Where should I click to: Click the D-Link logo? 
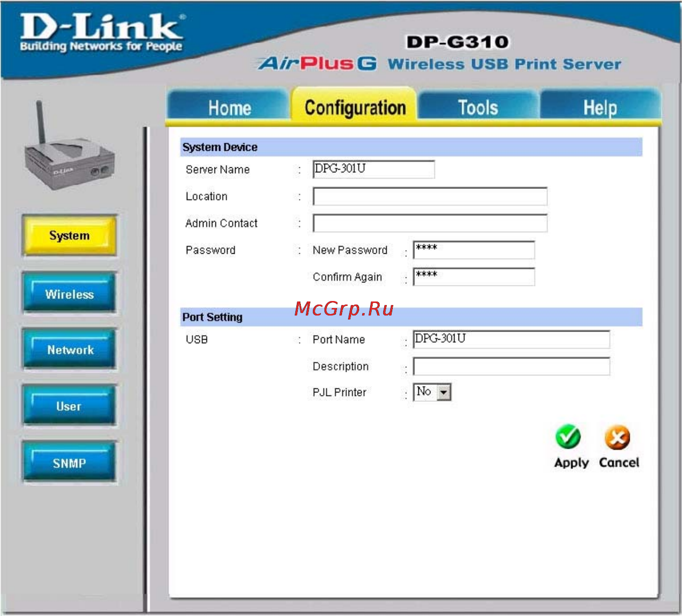point(102,33)
